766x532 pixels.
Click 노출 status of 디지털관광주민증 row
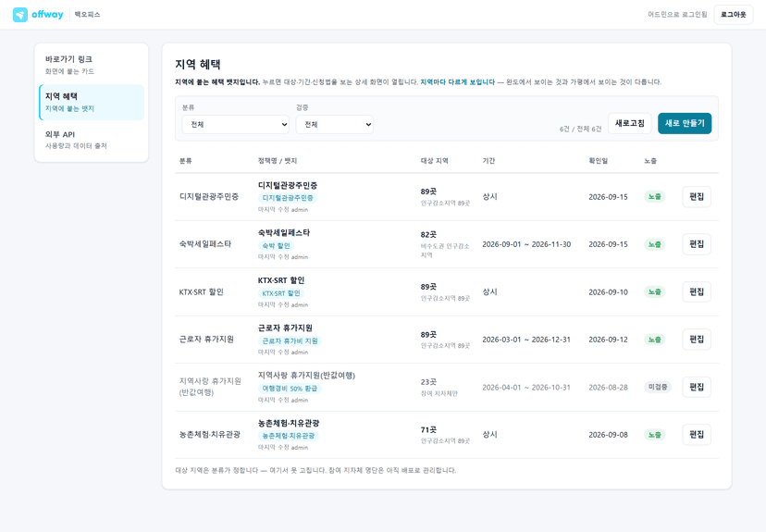[x=655, y=197]
